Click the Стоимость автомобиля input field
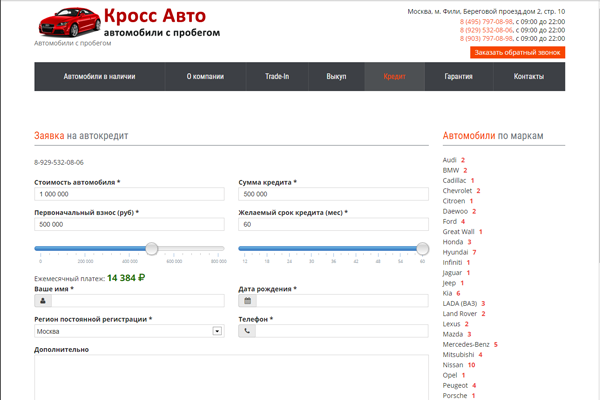Image resolution: width=600 pixels, height=400 pixels. (x=128, y=195)
